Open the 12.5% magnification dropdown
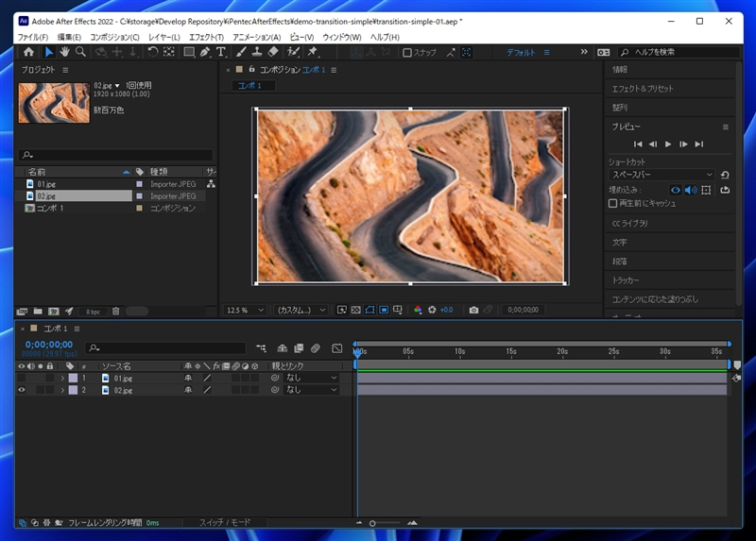 245,310
